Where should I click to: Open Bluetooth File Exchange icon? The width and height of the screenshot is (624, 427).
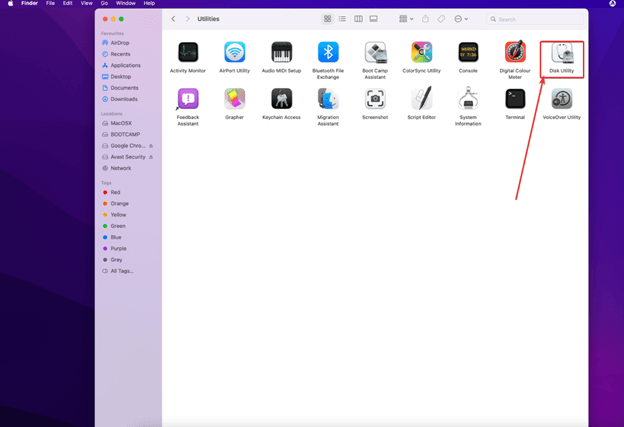328,52
